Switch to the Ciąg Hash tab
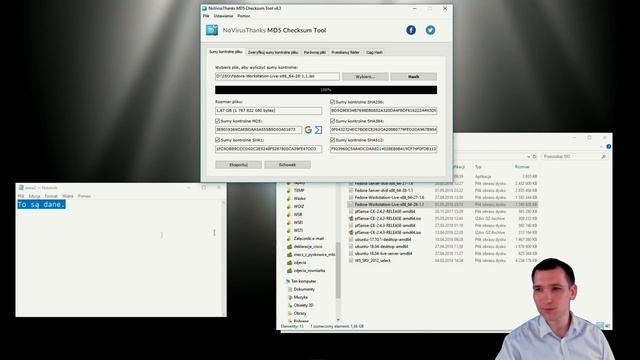 click(x=374, y=52)
